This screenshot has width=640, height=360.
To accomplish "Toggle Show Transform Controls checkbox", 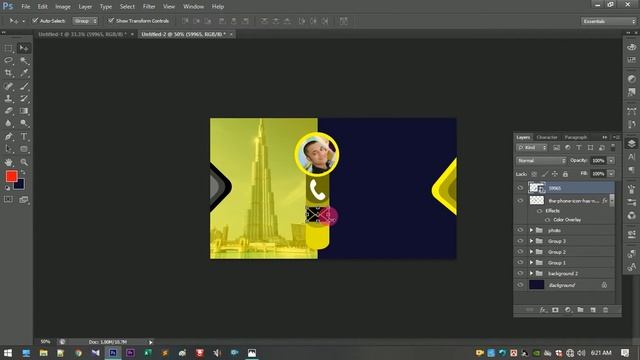I will coord(111,20).
